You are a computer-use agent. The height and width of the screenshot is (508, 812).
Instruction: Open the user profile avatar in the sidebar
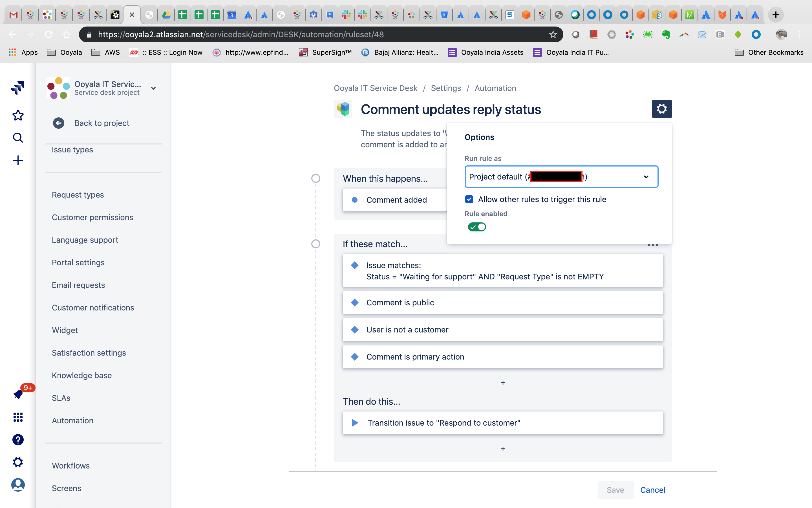(18, 485)
